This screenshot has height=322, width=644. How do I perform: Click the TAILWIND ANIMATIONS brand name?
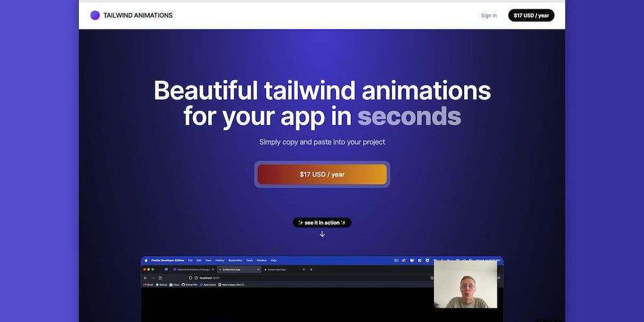pos(138,15)
